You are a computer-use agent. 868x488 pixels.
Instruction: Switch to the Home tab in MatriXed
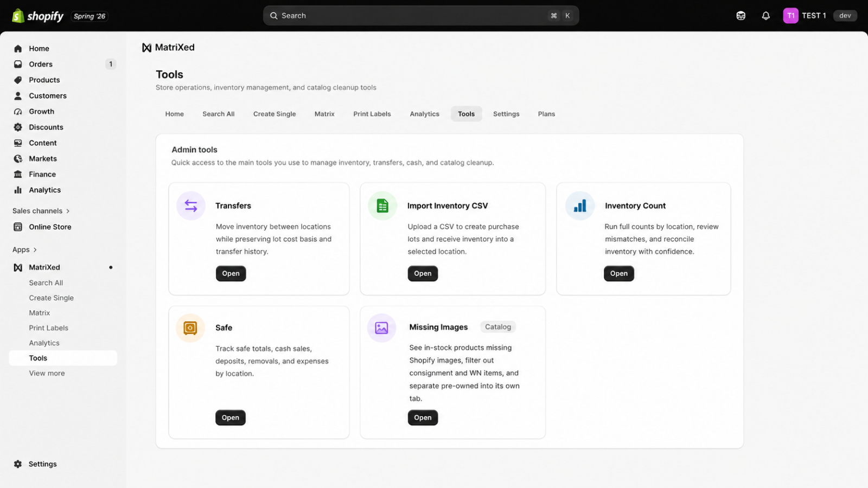tap(175, 114)
